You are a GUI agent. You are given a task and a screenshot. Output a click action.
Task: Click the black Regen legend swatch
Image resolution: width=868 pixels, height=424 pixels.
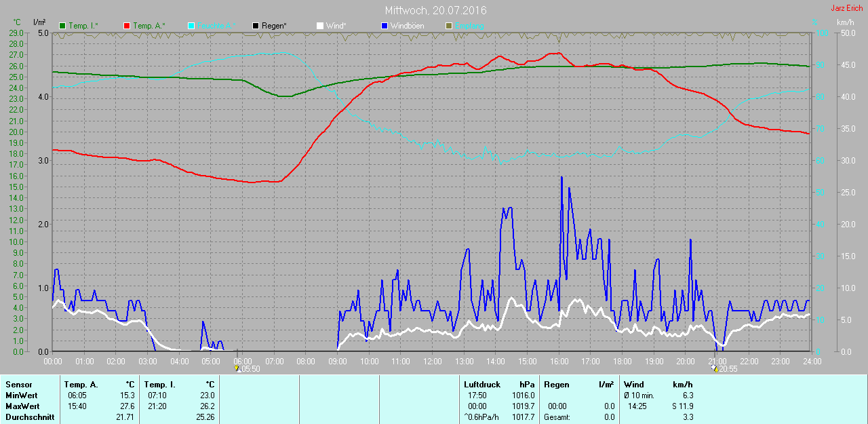point(256,26)
